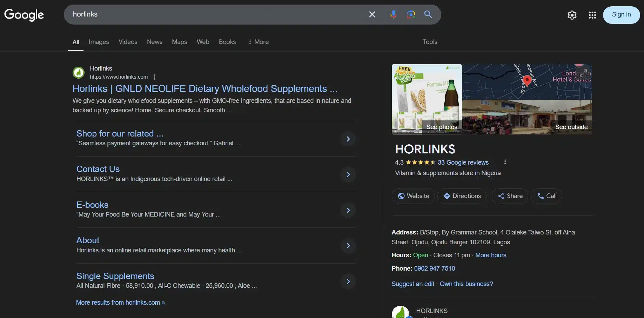Click the Directions button

point(462,196)
